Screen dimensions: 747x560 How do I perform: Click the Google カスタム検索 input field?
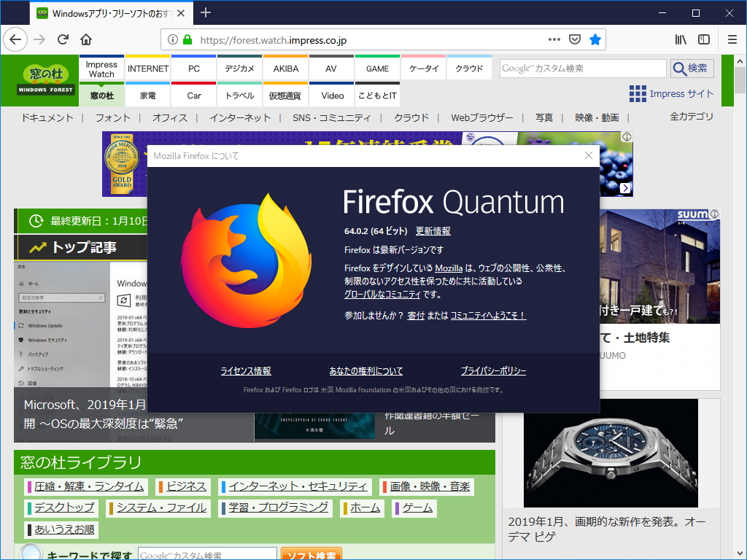click(582, 68)
